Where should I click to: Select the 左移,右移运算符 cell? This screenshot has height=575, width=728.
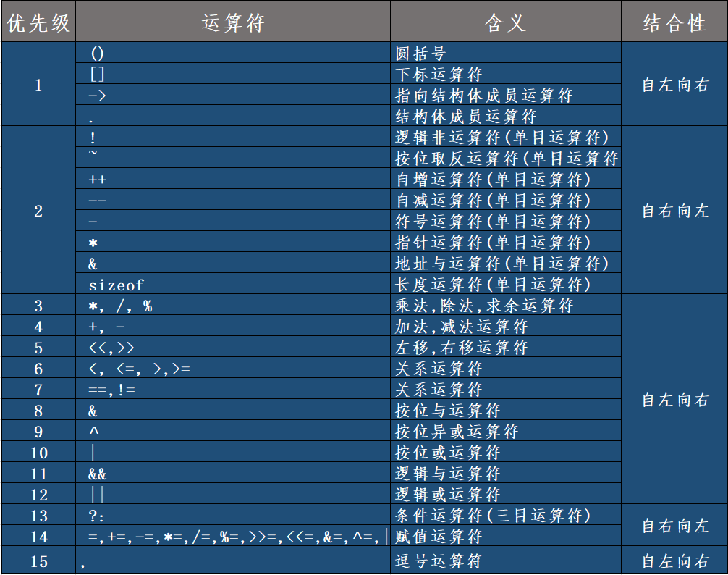pyautogui.click(x=506, y=346)
